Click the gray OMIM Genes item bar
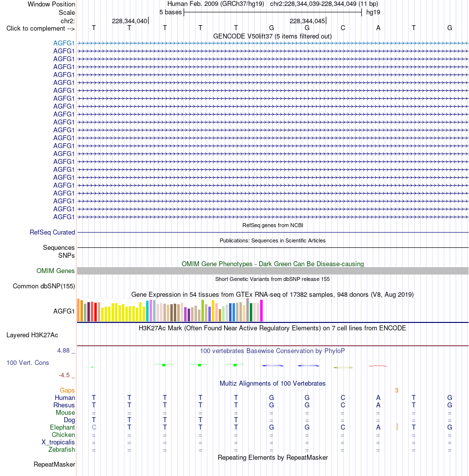Viewport: 469px width, 476px height. pos(273,271)
